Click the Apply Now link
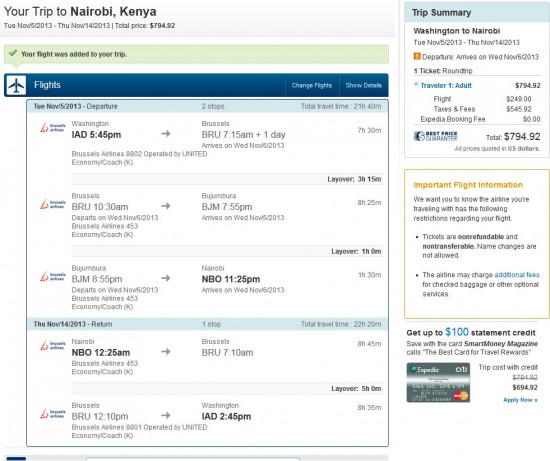Image resolution: width=550 pixels, height=461 pixels. 520,400
